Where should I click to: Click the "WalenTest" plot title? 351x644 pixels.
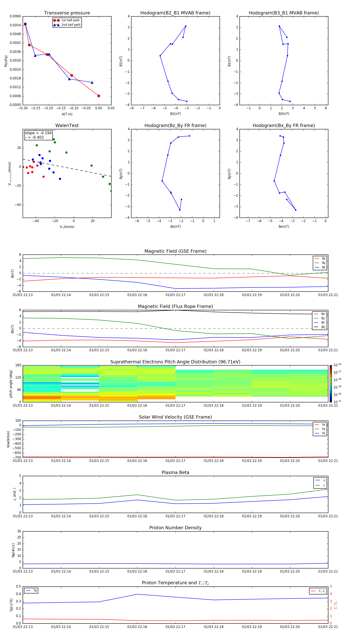pyautogui.click(x=67, y=125)
